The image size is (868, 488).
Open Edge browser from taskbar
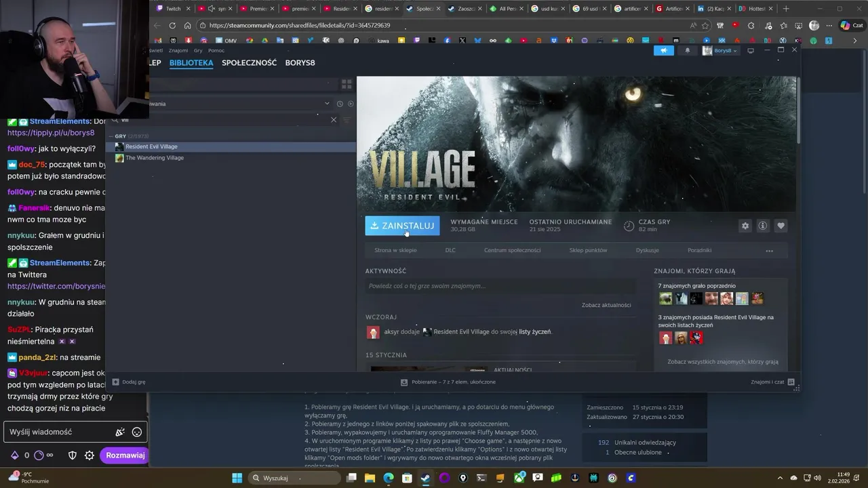click(389, 478)
